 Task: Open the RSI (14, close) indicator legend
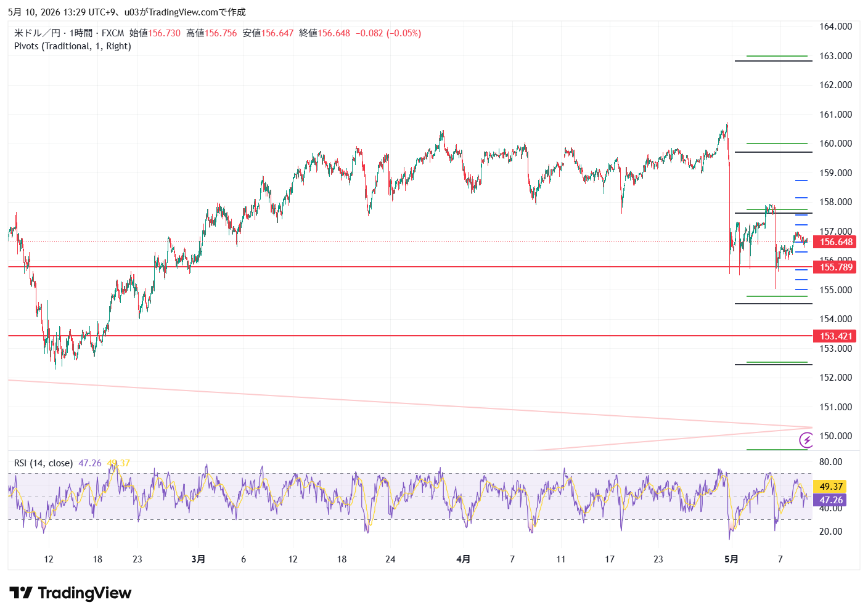tap(43, 463)
